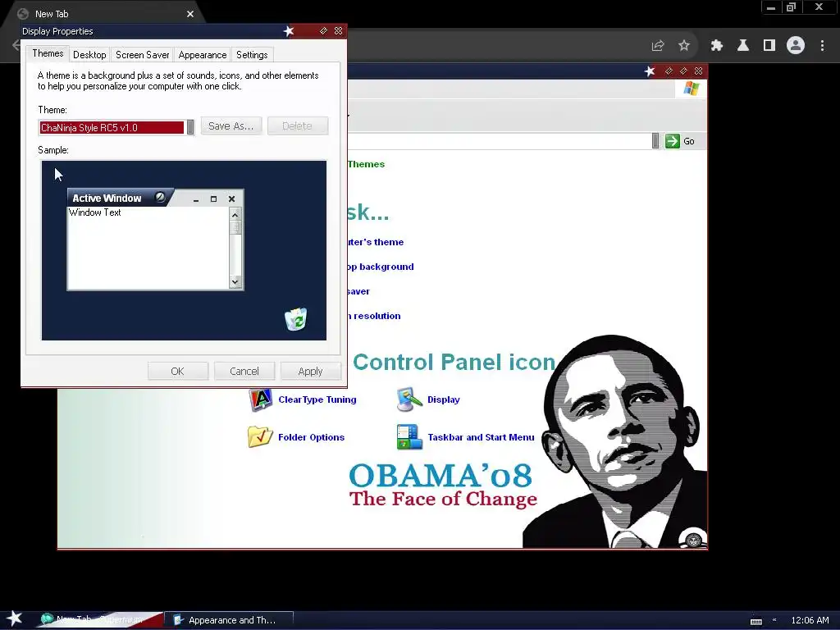Expand hidden tray icons chevron
This screenshot has height=630, width=840.
774,620
